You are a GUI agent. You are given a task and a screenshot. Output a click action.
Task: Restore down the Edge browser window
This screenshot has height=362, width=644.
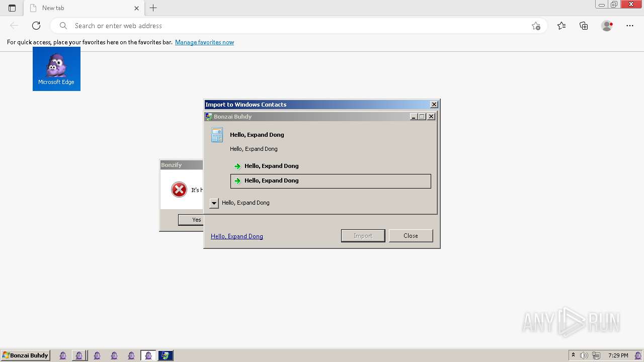(614, 5)
